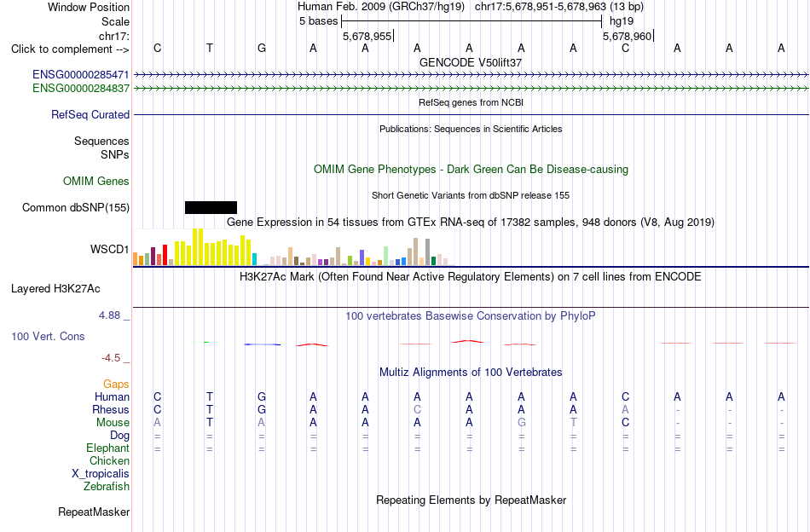Click 'Multiz Alignments of 100 Vertebrates' title

471,372
